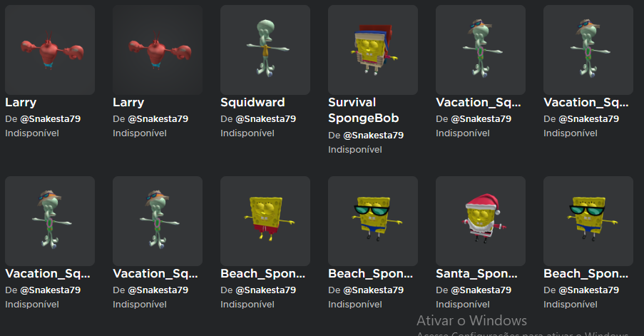Viewport: 644px width, 336px height.
Task: Click the second Larry item title
Action: coord(128,102)
